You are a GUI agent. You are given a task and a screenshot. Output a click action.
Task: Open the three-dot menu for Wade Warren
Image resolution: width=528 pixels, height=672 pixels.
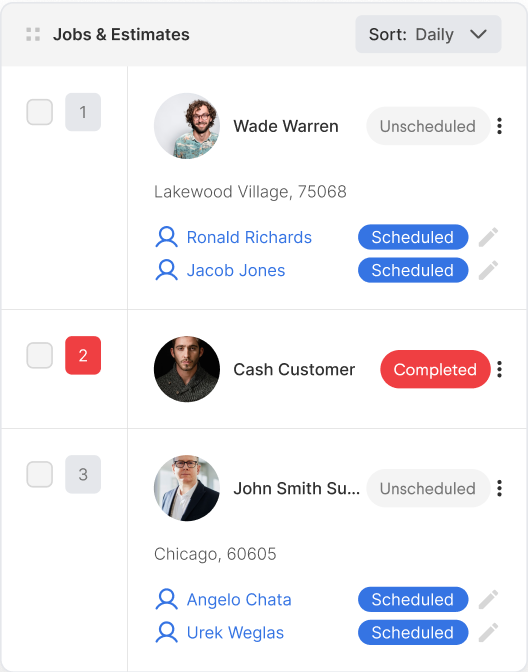499,126
